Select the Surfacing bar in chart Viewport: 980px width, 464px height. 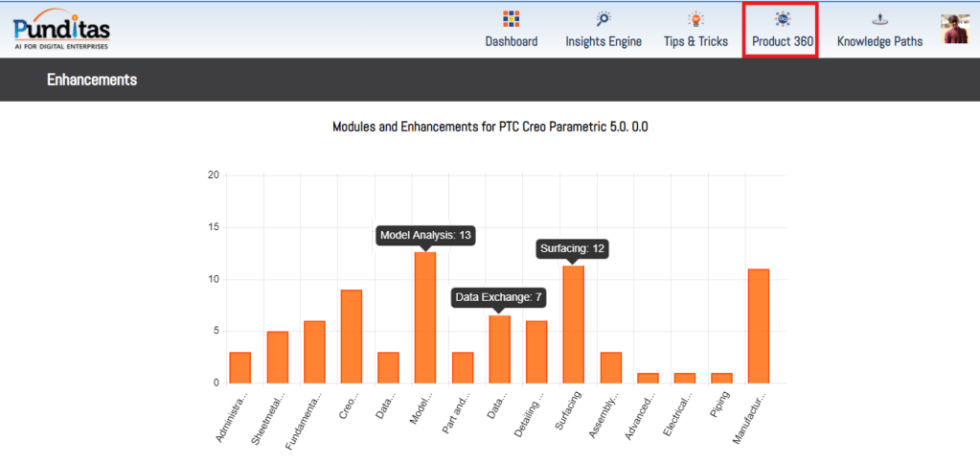tap(574, 324)
